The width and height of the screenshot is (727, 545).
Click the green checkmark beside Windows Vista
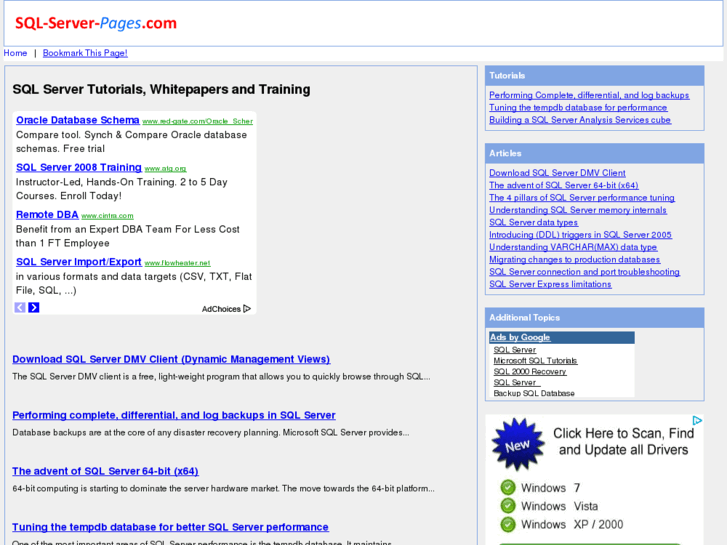[508, 506]
